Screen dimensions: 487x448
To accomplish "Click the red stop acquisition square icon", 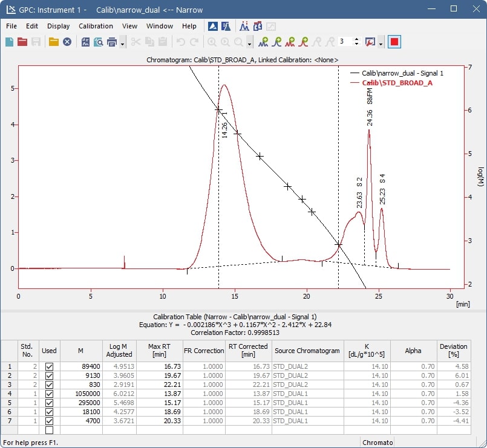I will click(396, 42).
